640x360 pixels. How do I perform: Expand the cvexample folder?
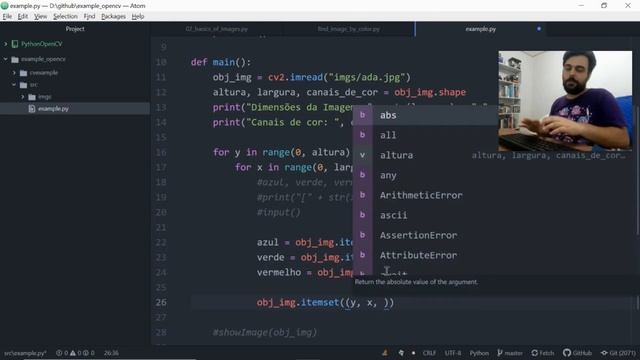pyautogui.click(x=14, y=73)
